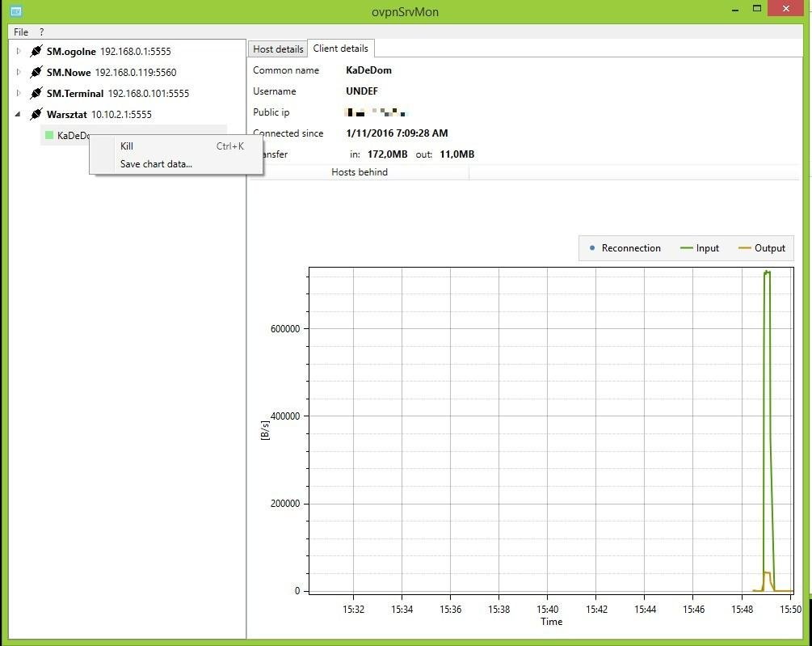Expand the SM.Nowe host node
This screenshot has width=812, height=646.
pos(18,72)
